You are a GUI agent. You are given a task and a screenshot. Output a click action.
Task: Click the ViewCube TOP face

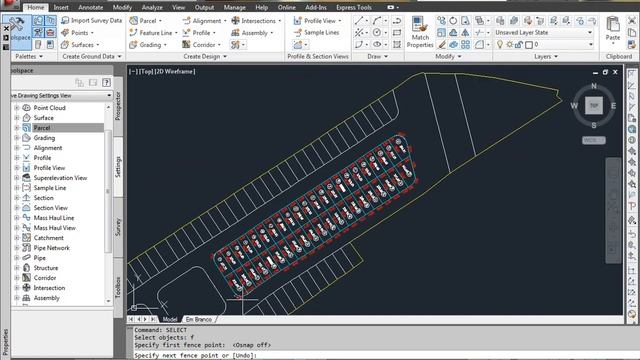click(593, 106)
